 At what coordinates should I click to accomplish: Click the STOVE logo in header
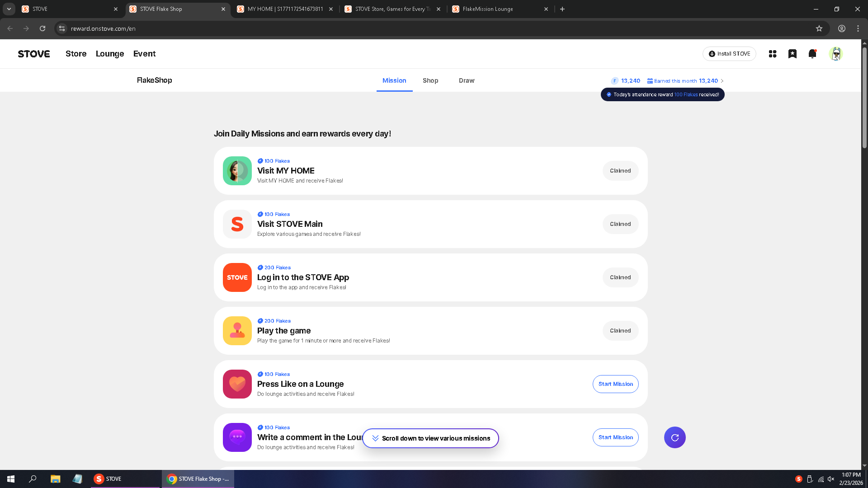pos(34,54)
